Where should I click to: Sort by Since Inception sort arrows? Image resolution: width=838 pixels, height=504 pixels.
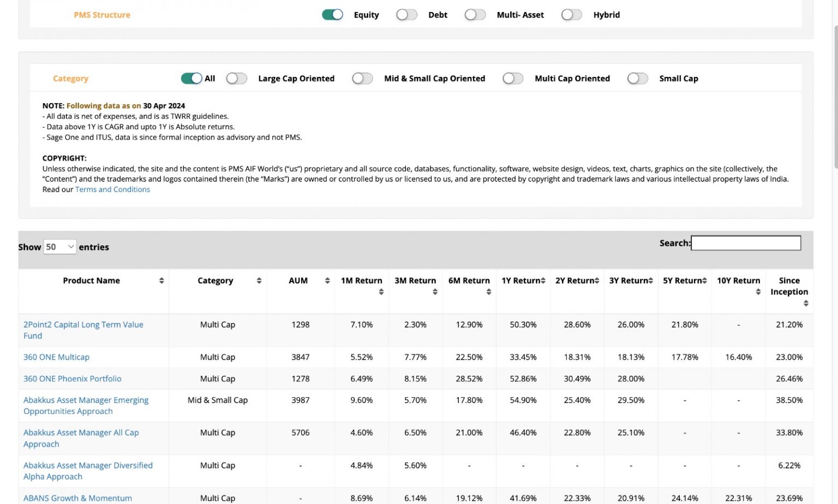click(806, 303)
